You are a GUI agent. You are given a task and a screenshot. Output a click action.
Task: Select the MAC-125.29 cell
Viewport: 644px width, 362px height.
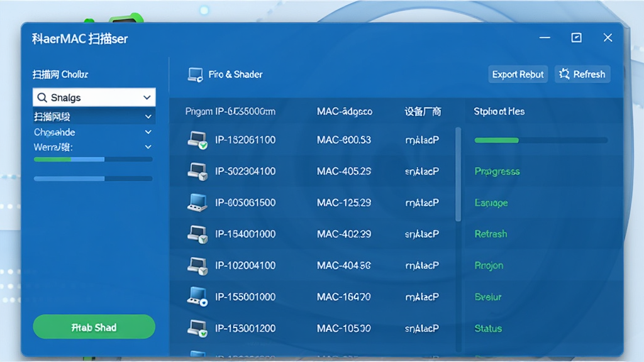pyautogui.click(x=344, y=203)
